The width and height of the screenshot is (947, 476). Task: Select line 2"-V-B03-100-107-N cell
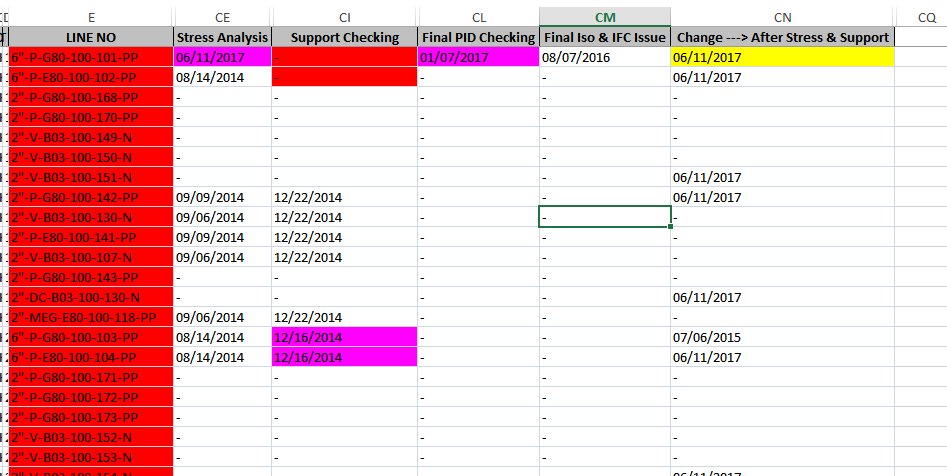[x=91, y=257]
